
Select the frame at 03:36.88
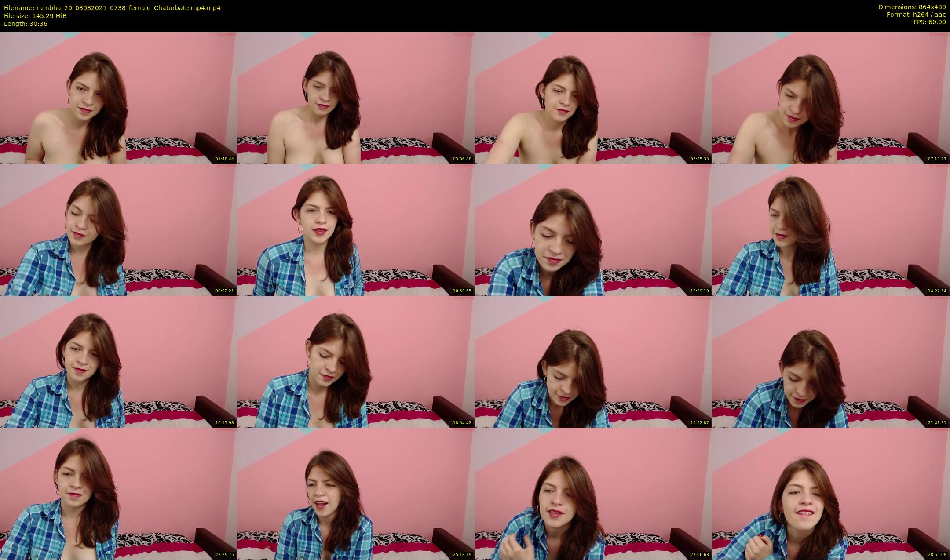pos(356,98)
